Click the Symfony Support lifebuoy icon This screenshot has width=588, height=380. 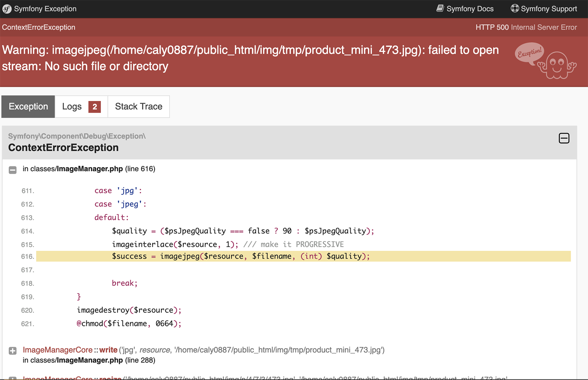pyautogui.click(x=515, y=8)
